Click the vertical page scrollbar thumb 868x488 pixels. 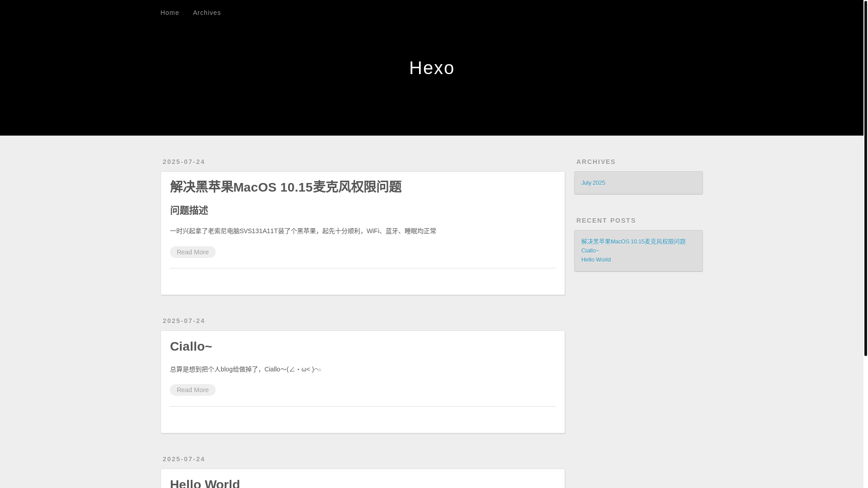tap(865, 178)
